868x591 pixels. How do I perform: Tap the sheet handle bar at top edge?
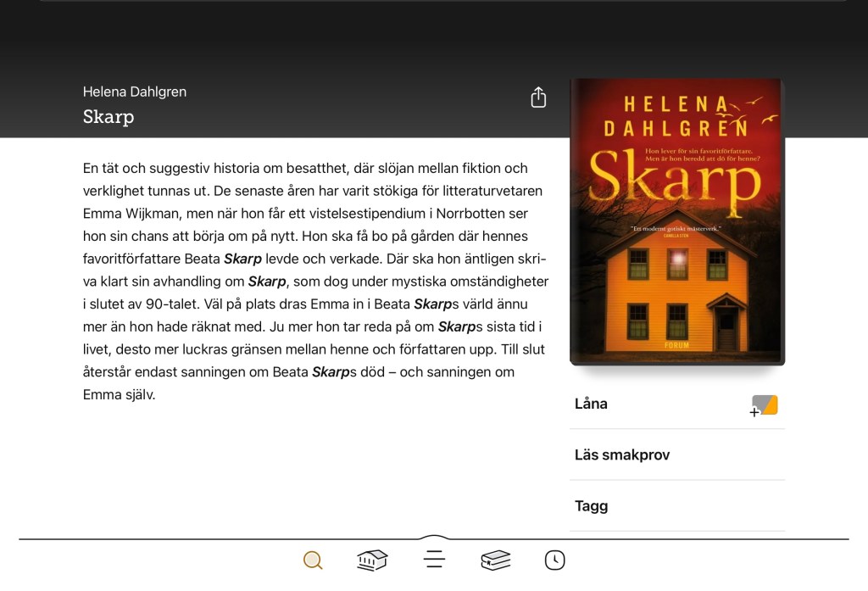(x=442, y=1)
